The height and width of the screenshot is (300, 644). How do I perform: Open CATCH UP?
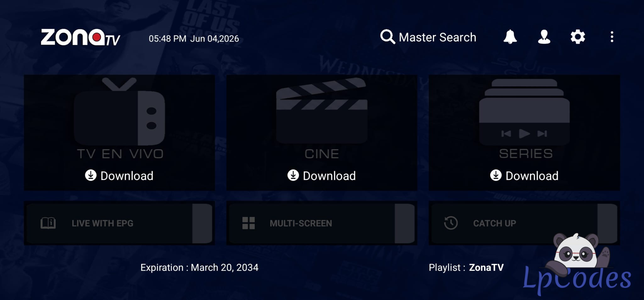(524, 223)
